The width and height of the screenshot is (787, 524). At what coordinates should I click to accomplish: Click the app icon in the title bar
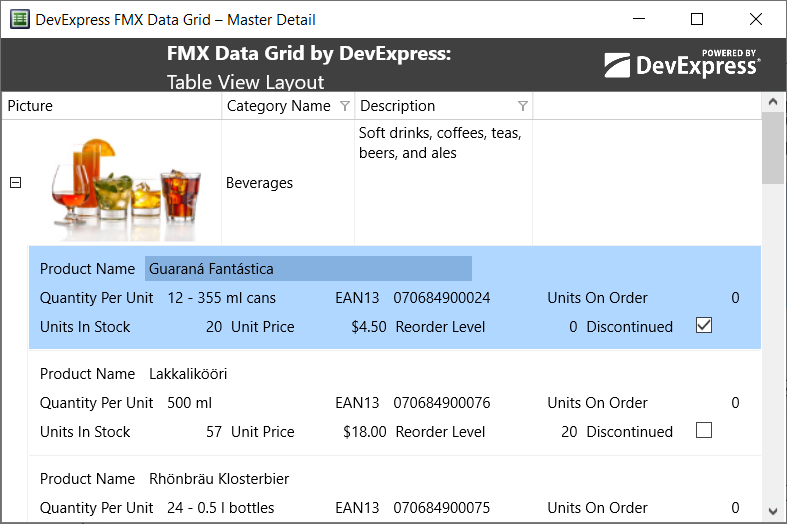click(20, 20)
